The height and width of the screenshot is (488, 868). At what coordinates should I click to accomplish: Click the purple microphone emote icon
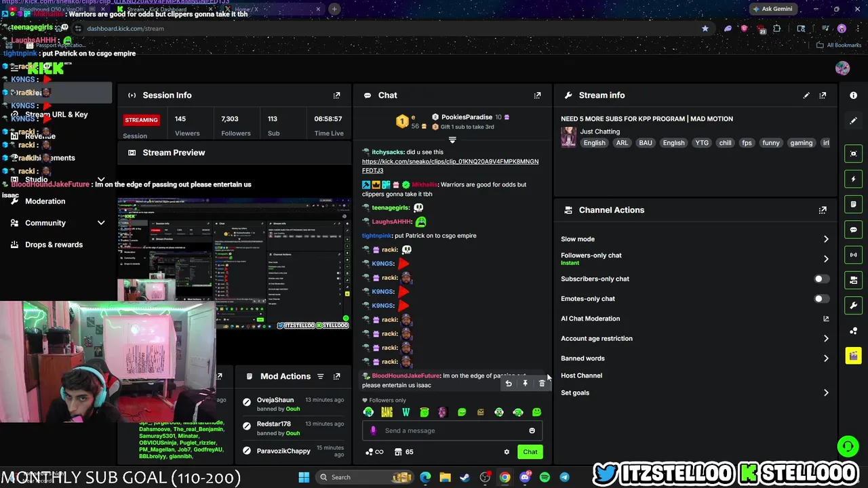tap(372, 430)
